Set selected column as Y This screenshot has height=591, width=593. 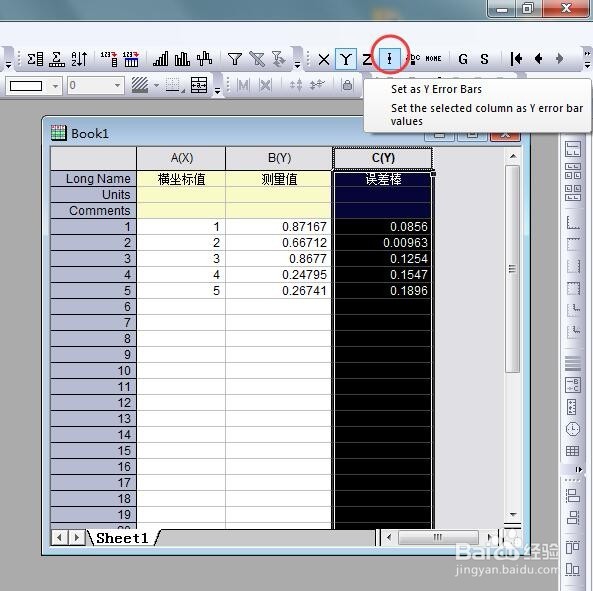pyautogui.click(x=346, y=59)
